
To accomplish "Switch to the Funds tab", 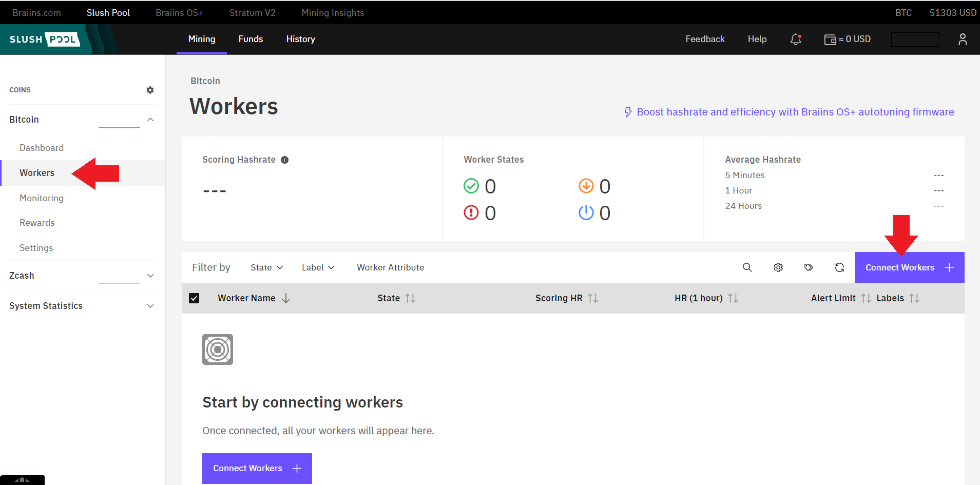I will click(x=251, y=39).
